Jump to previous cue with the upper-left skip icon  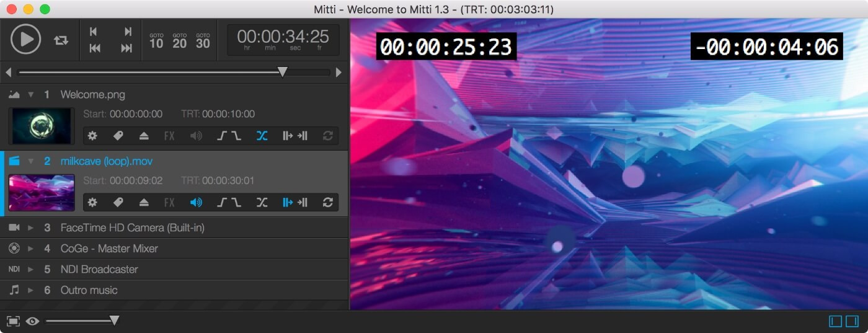click(x=94, y=32)
